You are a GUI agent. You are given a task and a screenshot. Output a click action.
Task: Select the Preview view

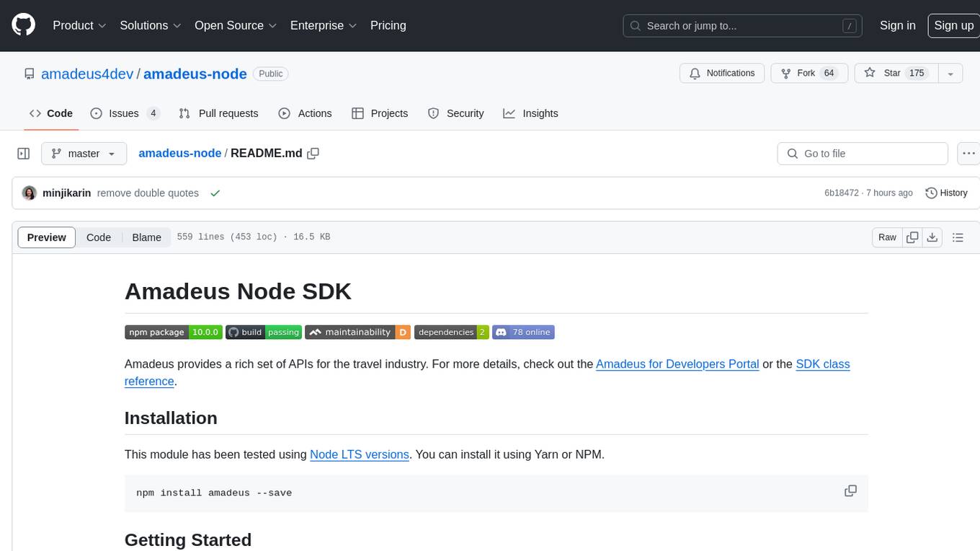click(x=47, y=237)
